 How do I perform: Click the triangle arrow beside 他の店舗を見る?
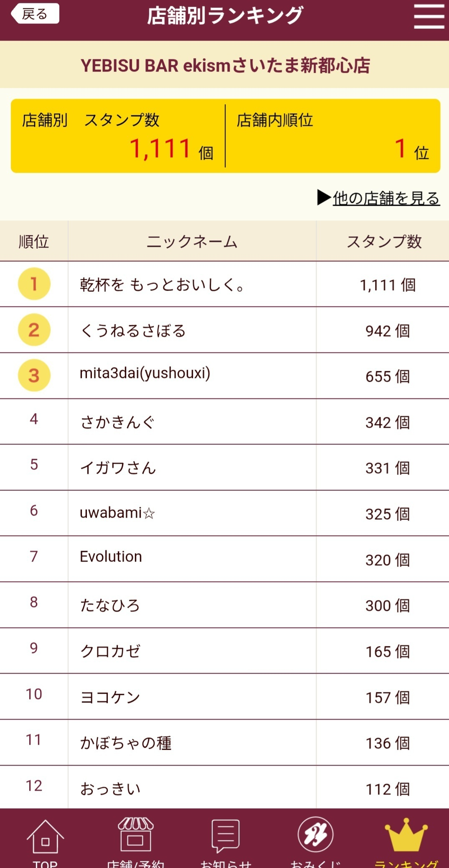pyautogui.click(x=324, y=197)
